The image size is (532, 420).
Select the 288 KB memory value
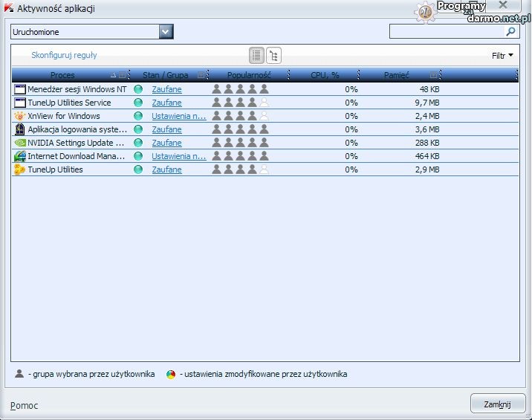click(x=427, y=143)
